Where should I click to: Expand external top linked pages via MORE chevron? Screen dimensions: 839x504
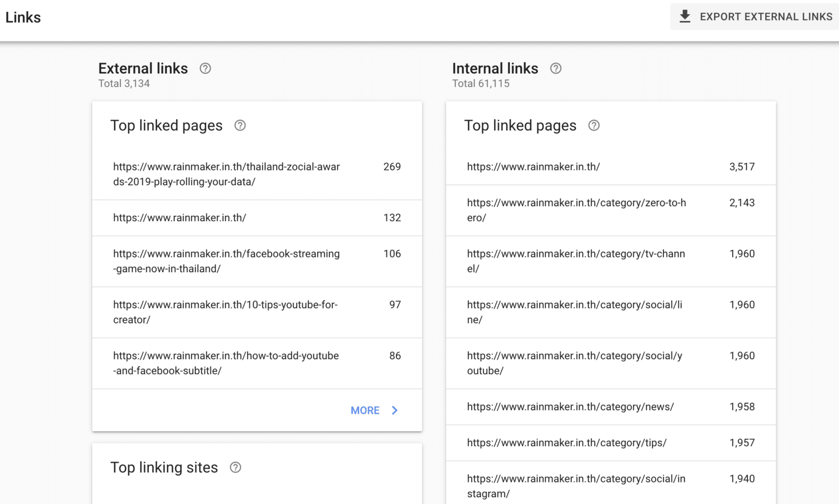click(395, 410)
